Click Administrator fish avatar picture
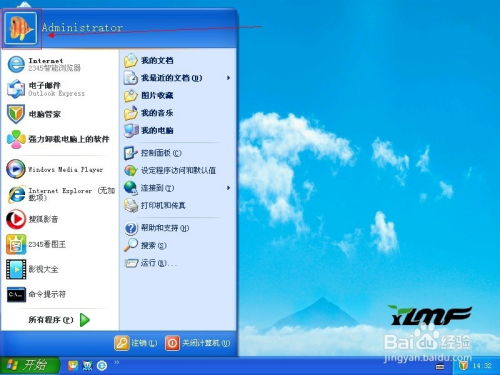Viewport: 500px width, 375px height. pos(21,28)
